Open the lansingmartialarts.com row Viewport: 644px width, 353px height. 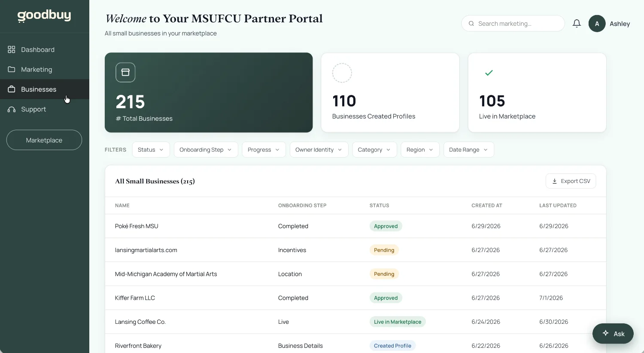[355, 250]
